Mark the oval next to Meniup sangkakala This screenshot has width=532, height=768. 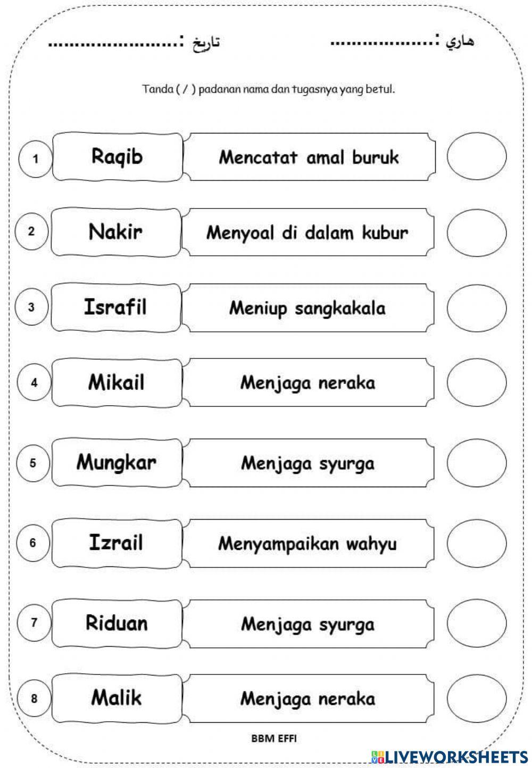[x=476, y=308]
